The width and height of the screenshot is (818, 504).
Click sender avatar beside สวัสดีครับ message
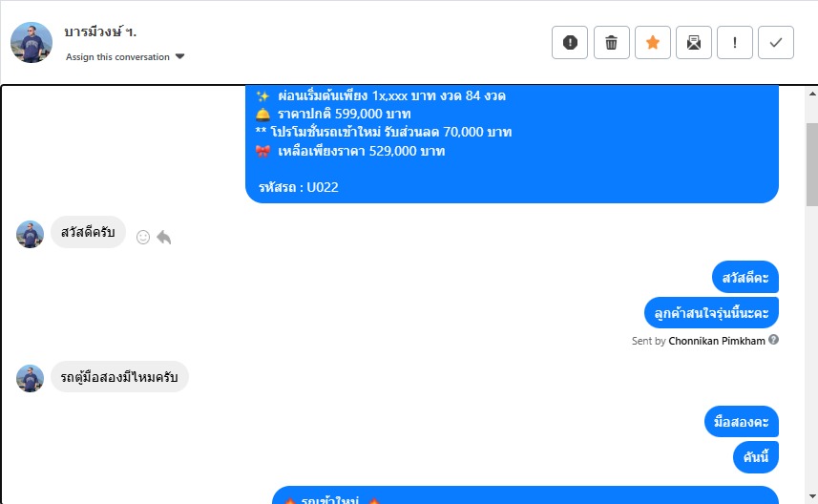coord(30,234)
